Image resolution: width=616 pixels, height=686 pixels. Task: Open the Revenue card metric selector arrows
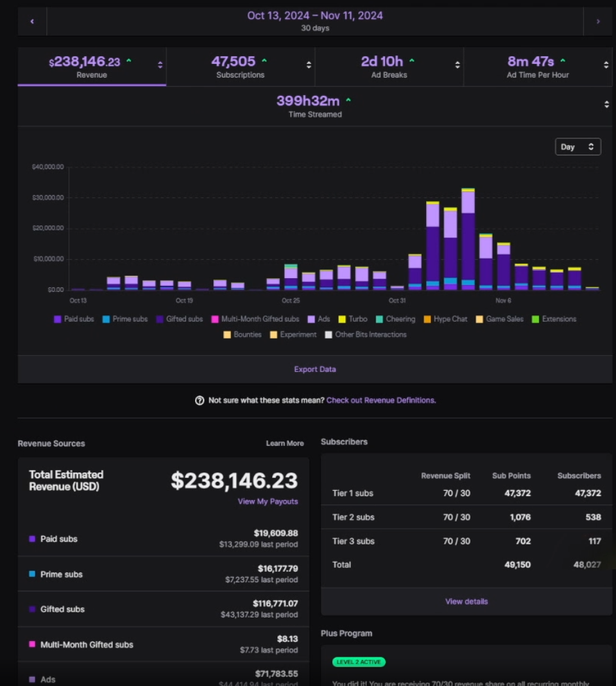[160, 65]
